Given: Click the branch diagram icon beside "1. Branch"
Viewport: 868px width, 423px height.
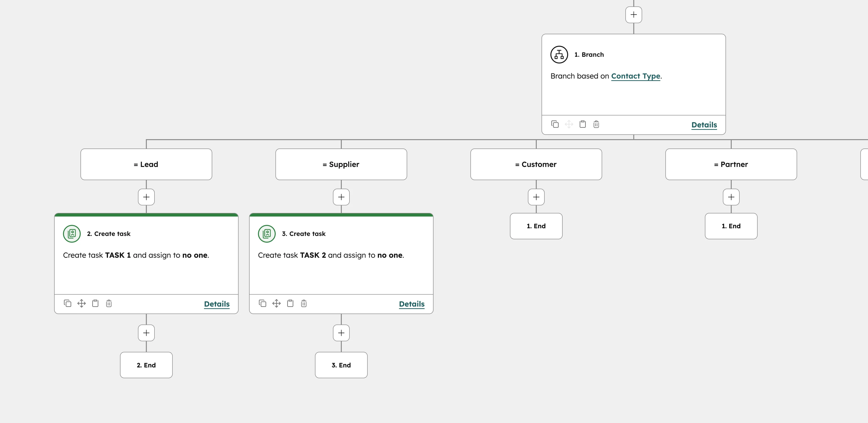Looking at the screenshot, I should [x=559, y=54].
